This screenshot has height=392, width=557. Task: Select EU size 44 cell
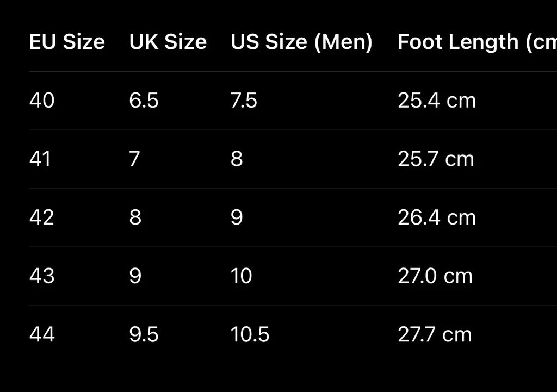(x=42, y=334)
